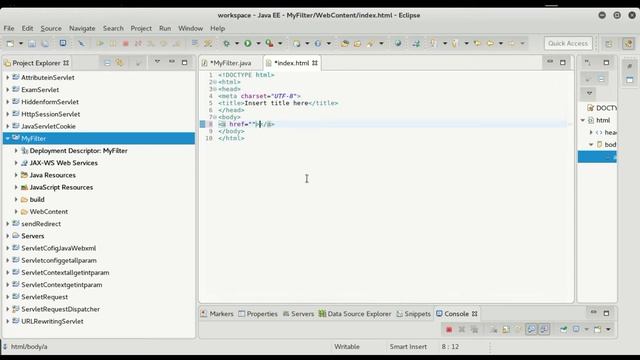Select the URLRewritingServlet project

52,321
